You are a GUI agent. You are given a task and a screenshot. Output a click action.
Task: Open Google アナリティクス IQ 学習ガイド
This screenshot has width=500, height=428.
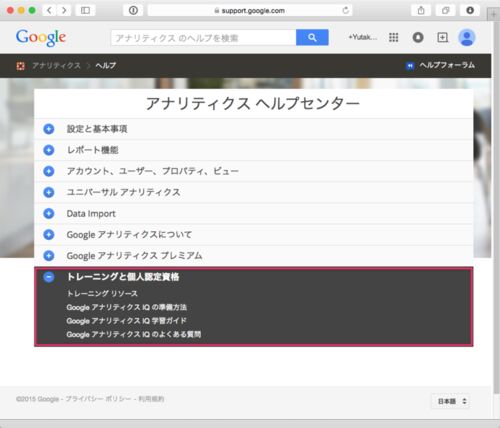click(126, 321)
